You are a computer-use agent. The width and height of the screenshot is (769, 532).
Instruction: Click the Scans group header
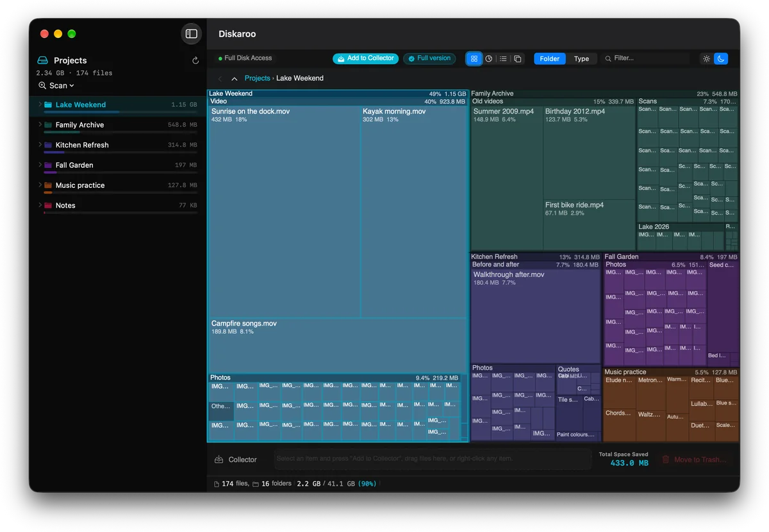(x=688, y=101)
